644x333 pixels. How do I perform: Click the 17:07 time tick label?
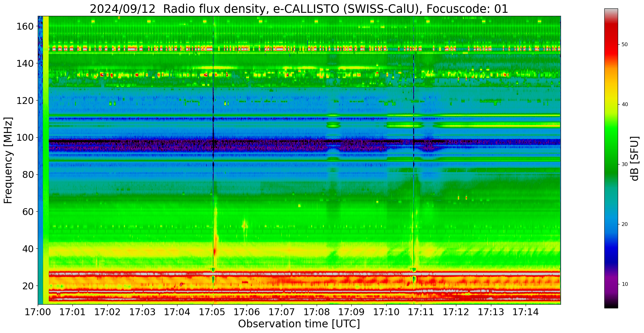(282, 312)
